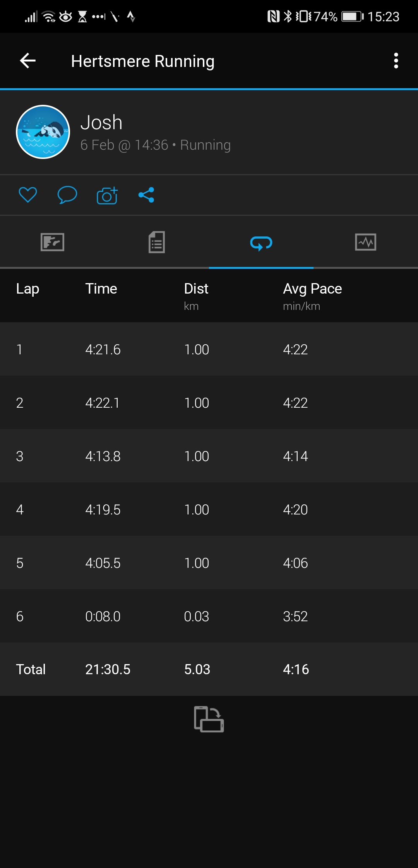Tap the back arrow icon
The width and height of the screenshot is (418, 868).
[x=28, y=61]
